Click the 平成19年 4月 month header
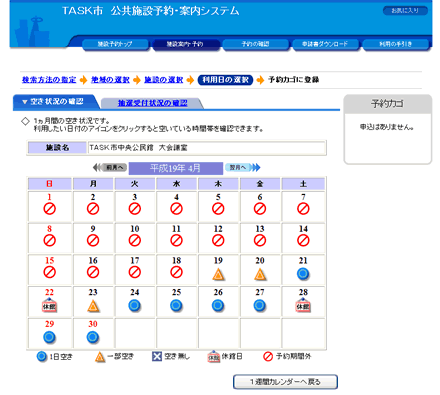 [x=176, y=168]
